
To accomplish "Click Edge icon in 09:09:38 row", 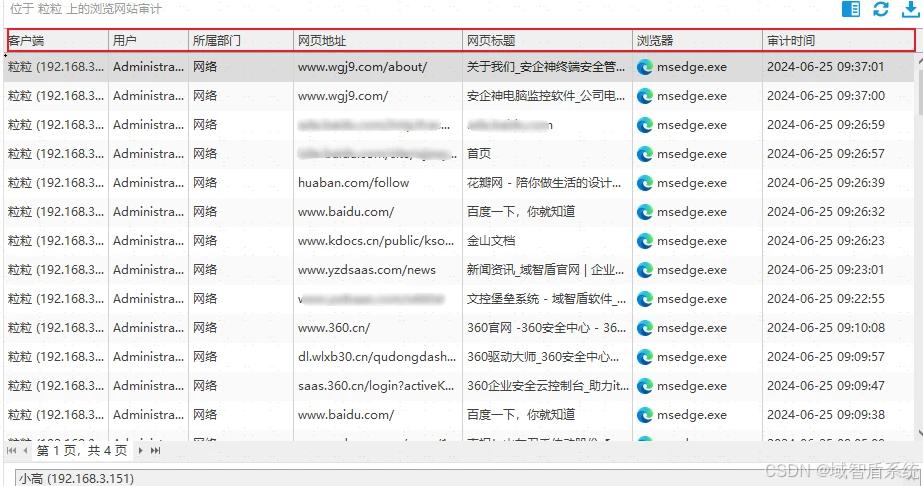I will 645,415.
